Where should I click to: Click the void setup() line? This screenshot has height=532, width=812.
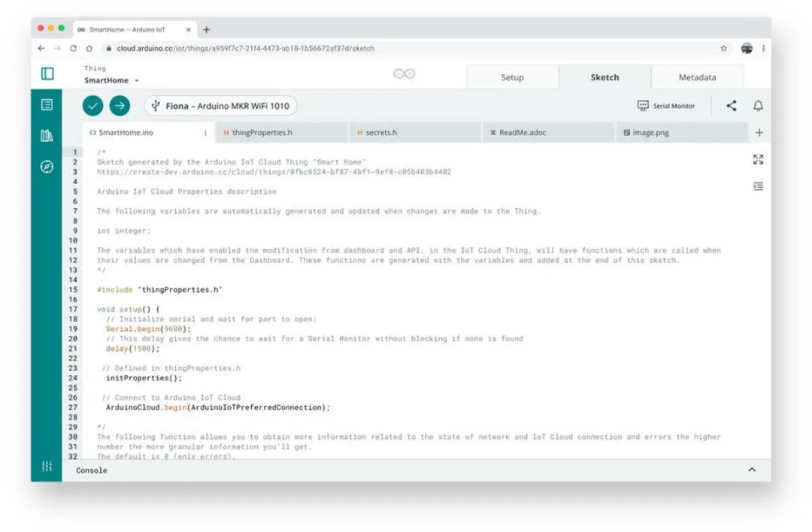click(x=129, y=310)
